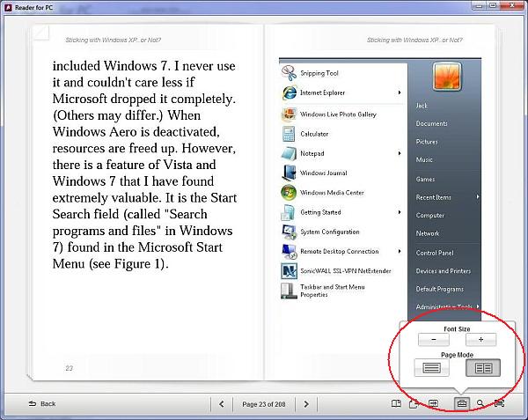Click Jack user name in figure
Viewport: 528px width, 420px height.
(422, 106)
